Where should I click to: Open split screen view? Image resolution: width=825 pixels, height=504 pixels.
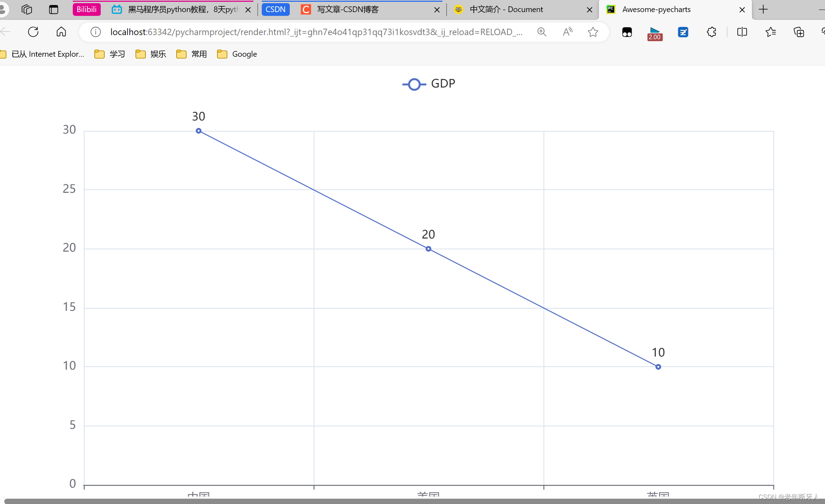[x=742, y=32]
